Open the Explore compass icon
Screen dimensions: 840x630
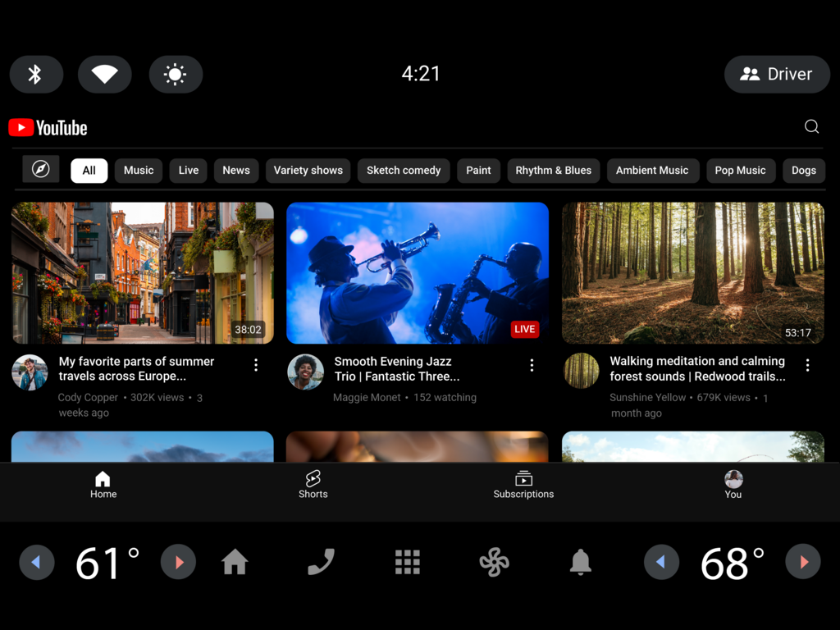click(40, 170)
